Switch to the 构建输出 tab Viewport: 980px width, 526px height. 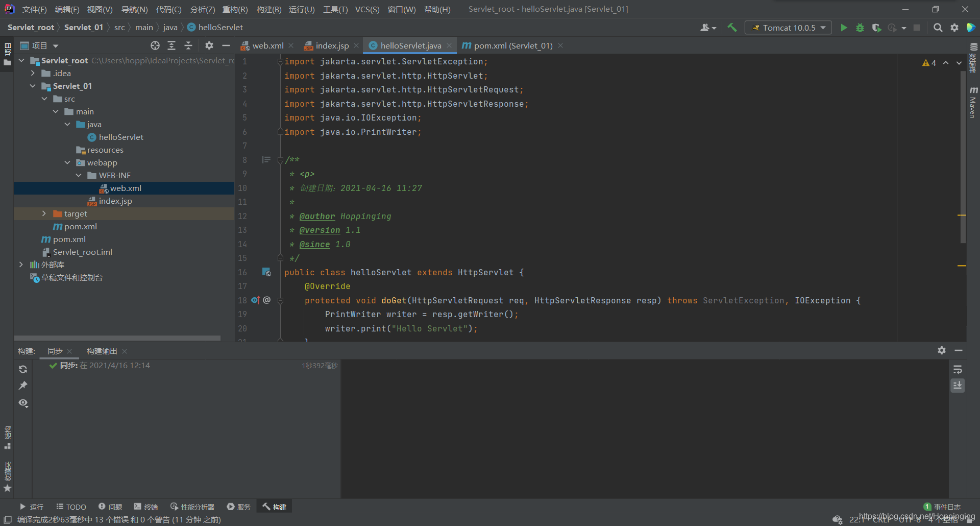click(102, 351)
